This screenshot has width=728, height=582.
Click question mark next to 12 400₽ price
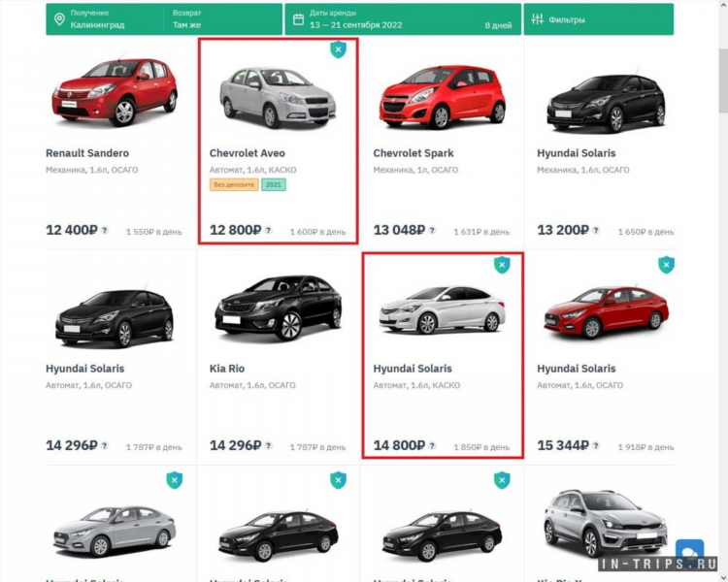coord(105,230)
